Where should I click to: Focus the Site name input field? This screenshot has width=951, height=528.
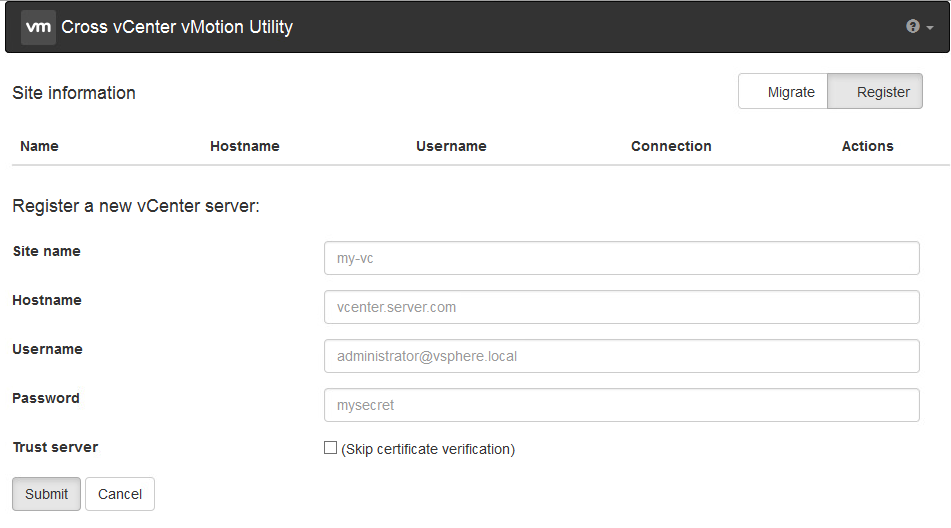click(x=622, y=258)
